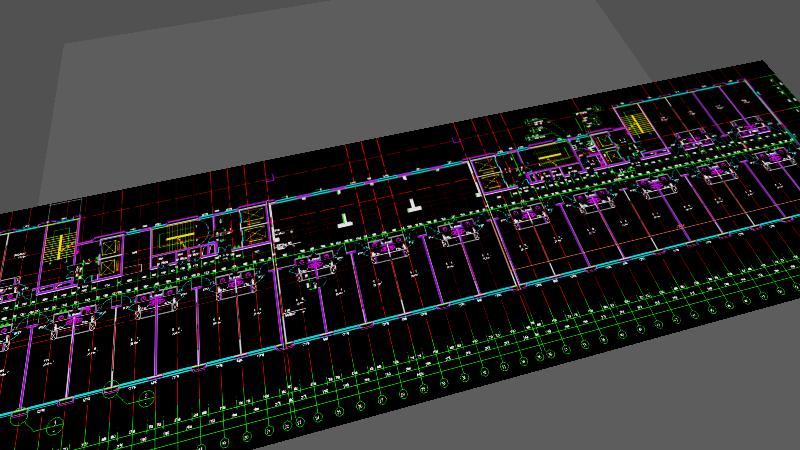Select the cyan upper wall above large room

coord(370,179)
